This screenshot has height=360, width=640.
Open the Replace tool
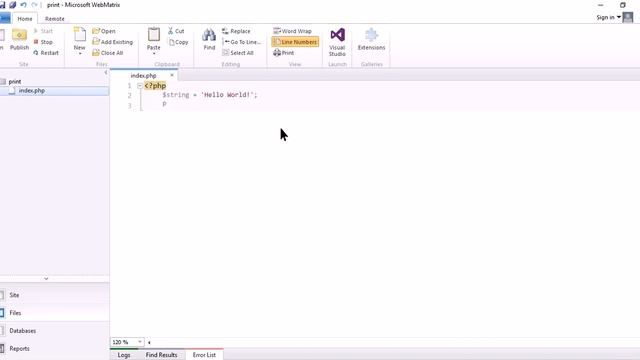click(236, 31)
